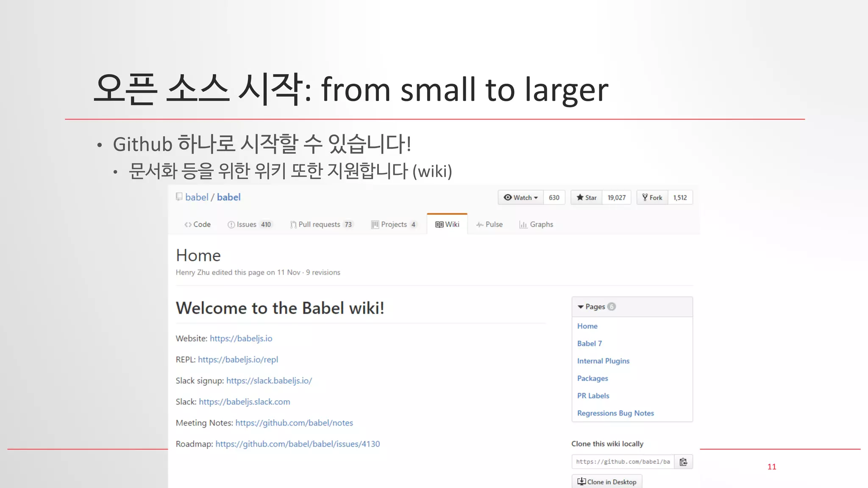
Task: Switch to the Issues tab
Action: 250,225
